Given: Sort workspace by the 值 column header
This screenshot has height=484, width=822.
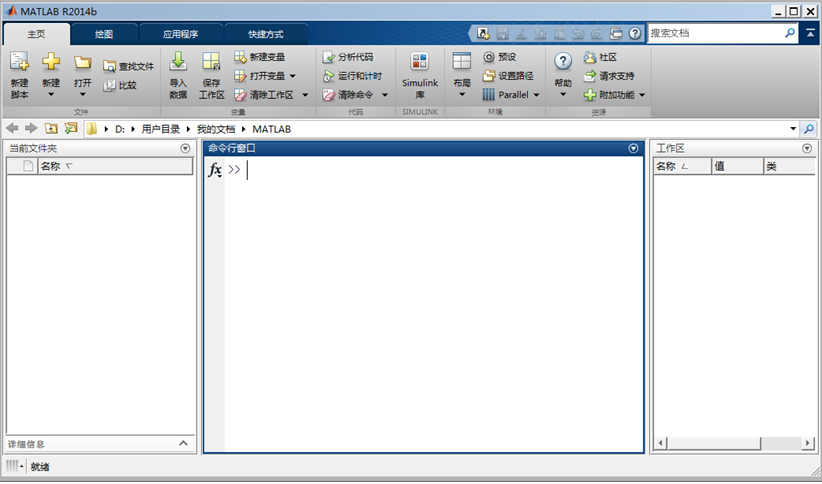Looking at the screenshot, I should 737,166.
